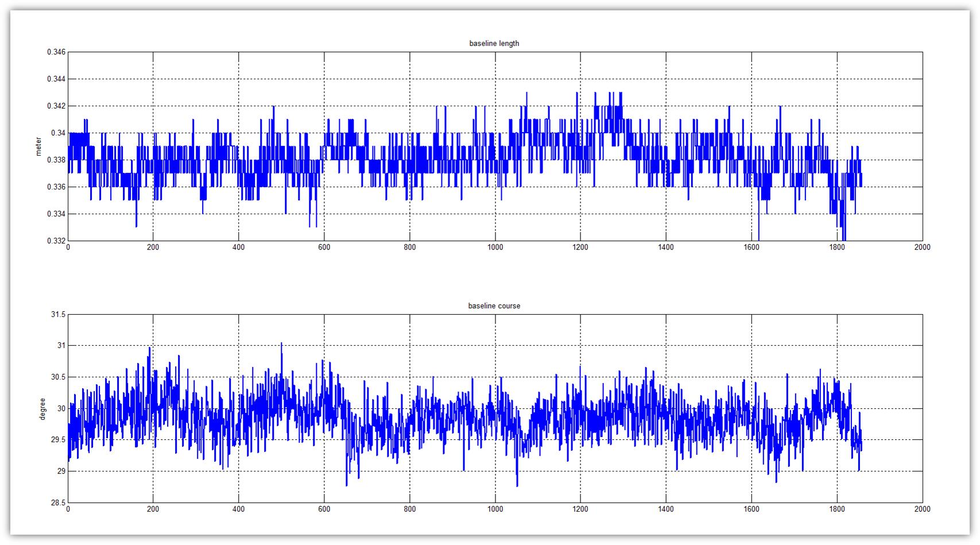Click the length plot spike down near x=1620
980x545 pixels.
point(758,237)
